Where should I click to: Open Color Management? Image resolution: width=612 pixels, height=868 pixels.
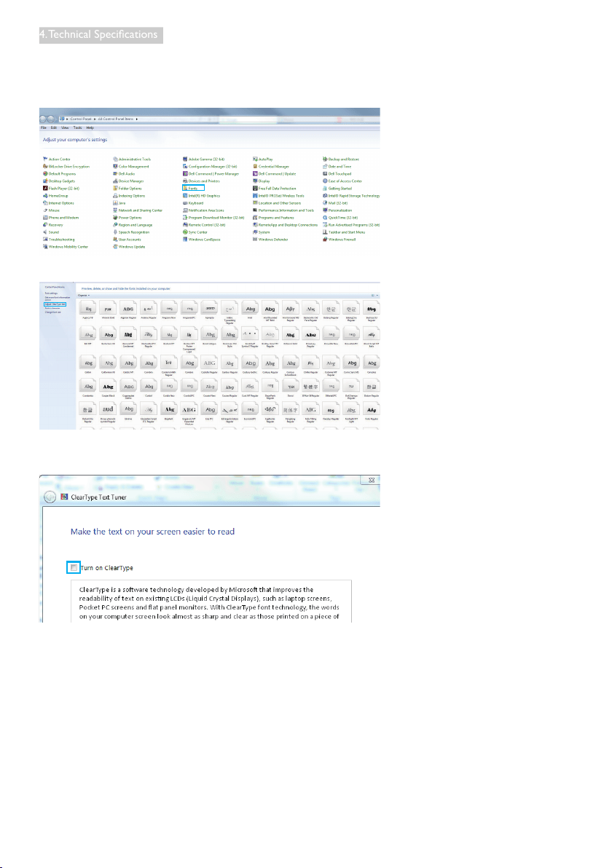click(x=131, y=166)
